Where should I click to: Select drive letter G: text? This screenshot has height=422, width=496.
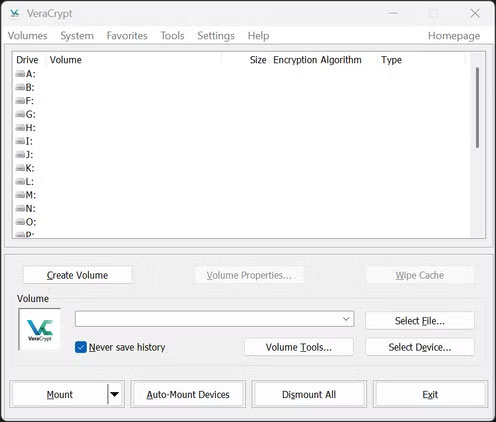pos(31,114)
